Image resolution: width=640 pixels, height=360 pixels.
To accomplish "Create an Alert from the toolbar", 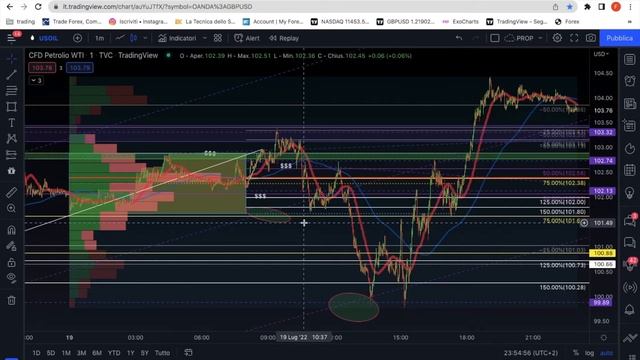I will tap(247, 38).
